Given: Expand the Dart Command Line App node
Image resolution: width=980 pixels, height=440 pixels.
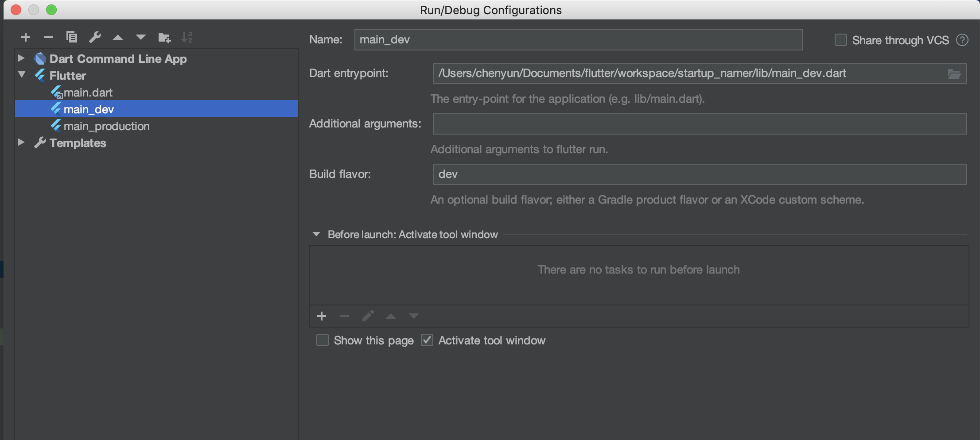Looking at the screenshot, I should pos(21,58).
